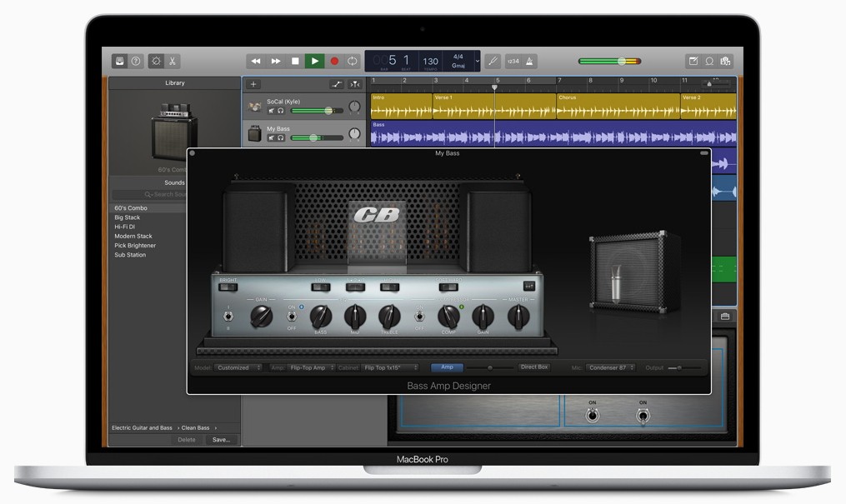The width and height of the screenshot is (846, 504).
Task: Mute the My Bass track
Action: click(272, 138)
